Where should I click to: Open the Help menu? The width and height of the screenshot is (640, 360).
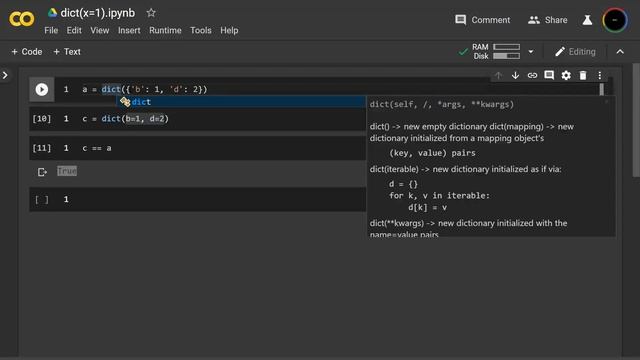pyautogui.click(x=229, y=30)
